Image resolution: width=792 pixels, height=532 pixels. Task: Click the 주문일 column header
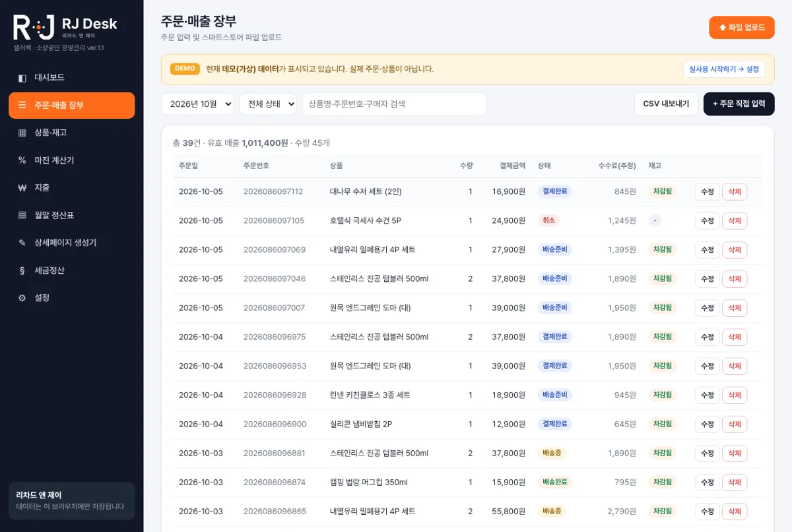tap(188, 166)
